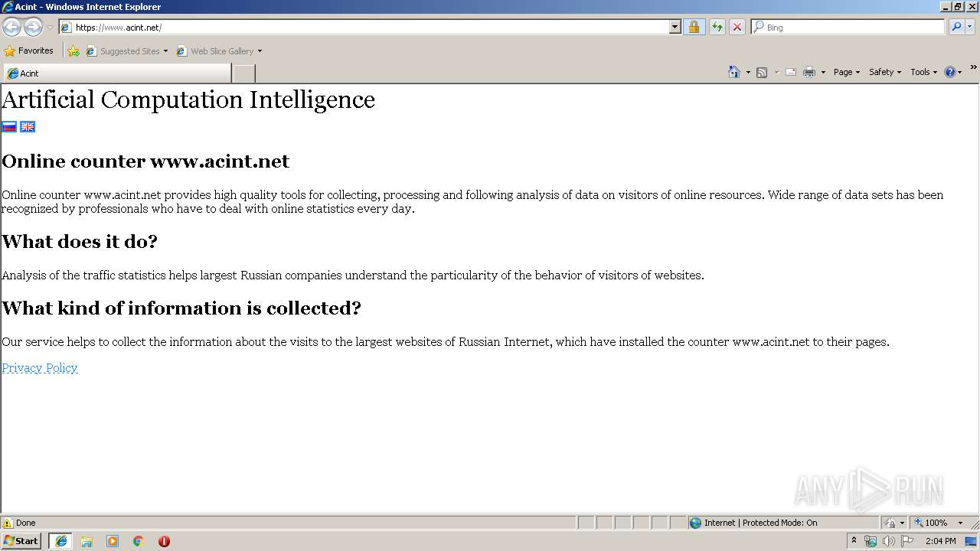
Task: Open the search provider dropdown arrow
Action: click(x=970, y=27)
